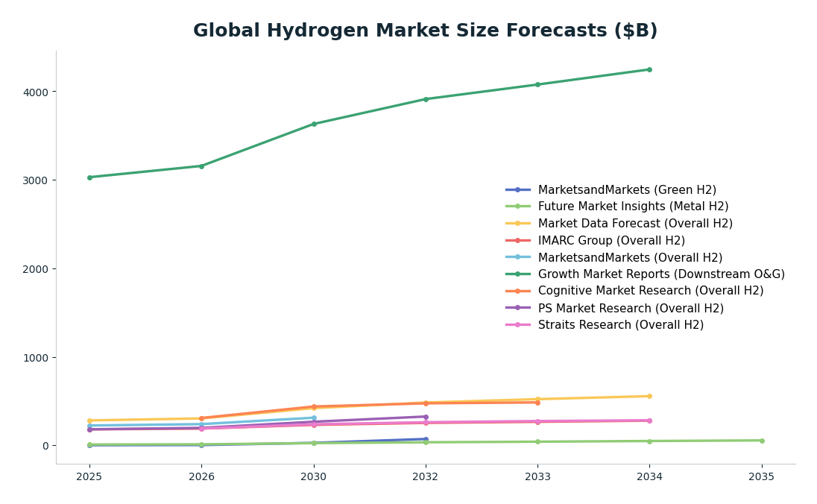Click the red legend marker for IMARC Group

click(518, 240)
